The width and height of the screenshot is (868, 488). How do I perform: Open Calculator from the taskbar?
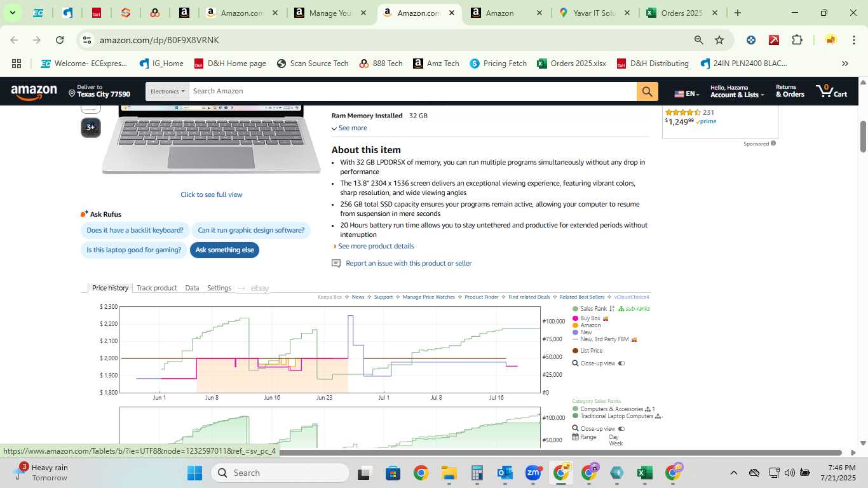(477, 473)
